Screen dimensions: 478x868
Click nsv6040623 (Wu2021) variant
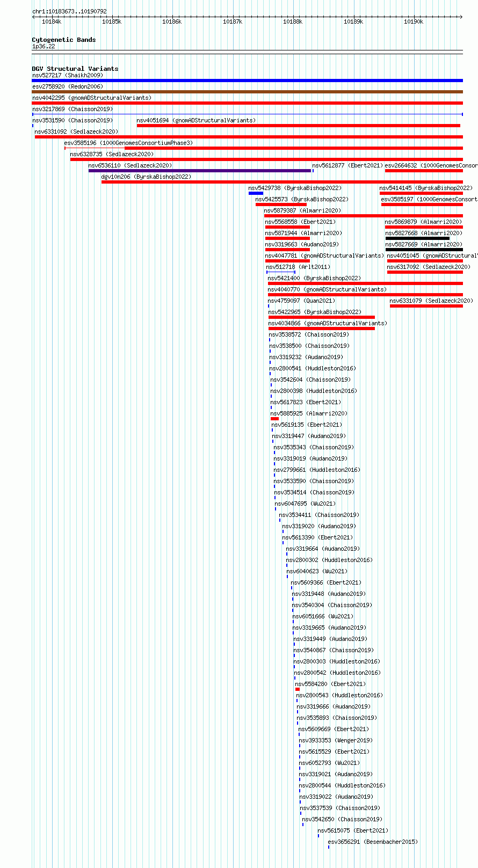(x=317, y=571)
